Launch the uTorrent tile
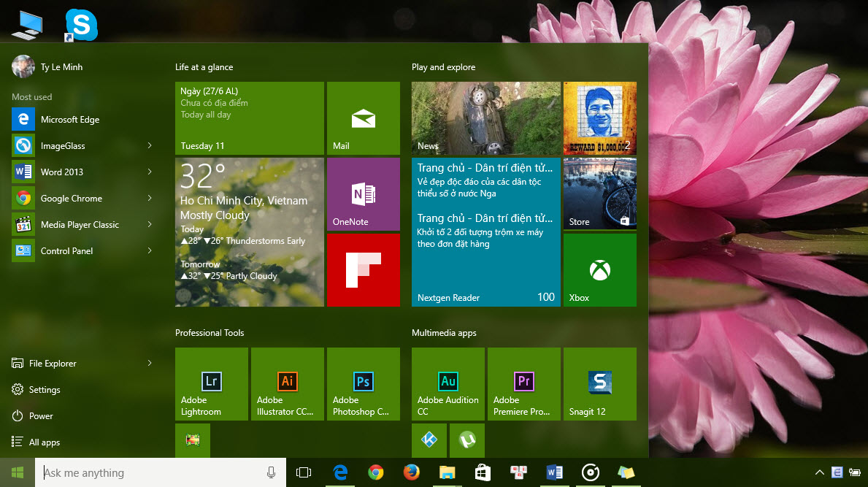The width and height of the screenshot is (868, 487). click(466, 440)
